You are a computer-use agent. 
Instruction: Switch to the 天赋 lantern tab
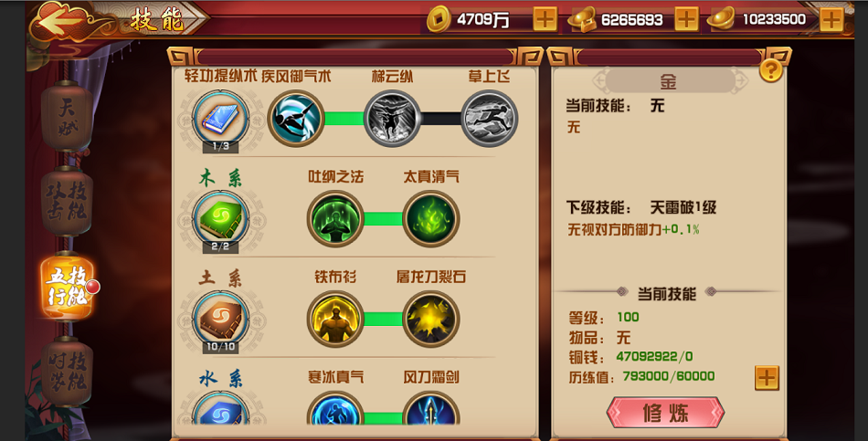click(x=67, y=117)
